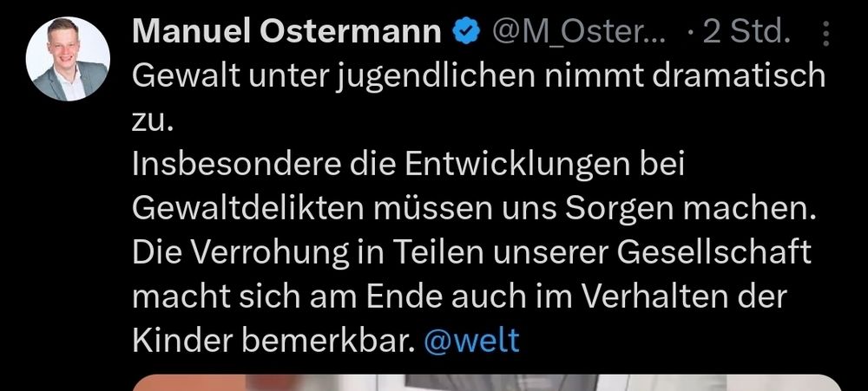Click the phrase 'Kinder bemerkbar.' in tweet
The width and height of the screenshot is (868, 391).
(x=273, y=341)
